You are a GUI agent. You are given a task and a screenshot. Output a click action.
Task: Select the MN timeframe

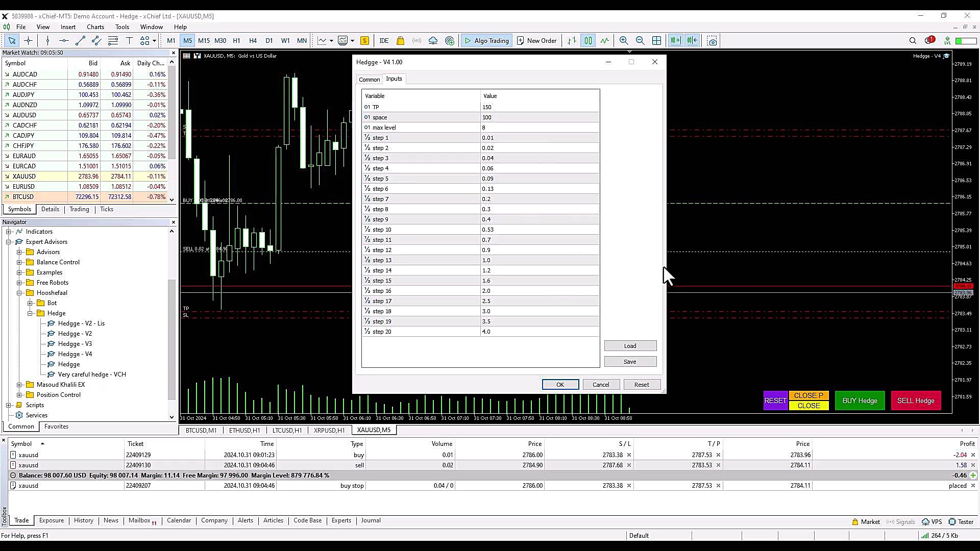pos(302,41)
